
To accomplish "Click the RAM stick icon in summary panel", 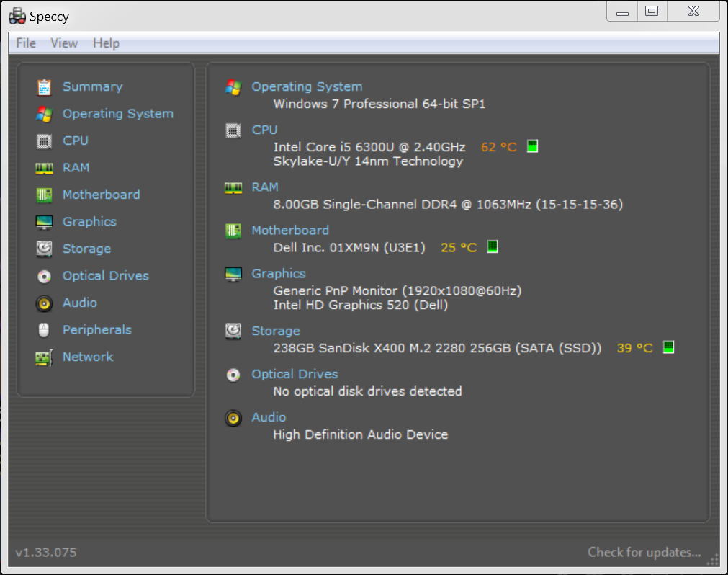I will (x=233, y=188).
